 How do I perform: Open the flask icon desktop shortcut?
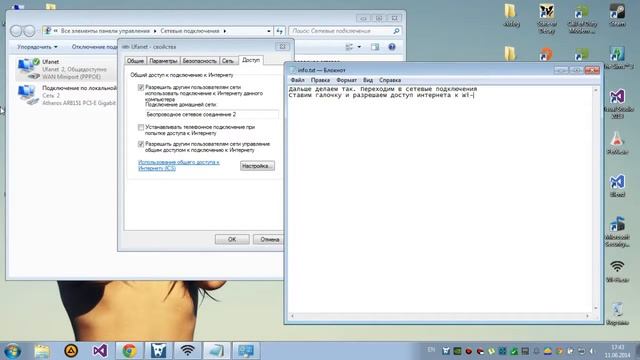click(617, 143)
